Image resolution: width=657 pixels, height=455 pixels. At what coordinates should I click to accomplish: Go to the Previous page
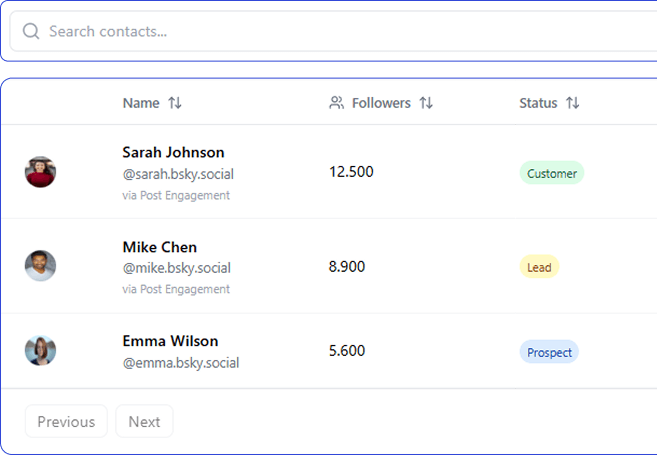(x=66, y=422)
